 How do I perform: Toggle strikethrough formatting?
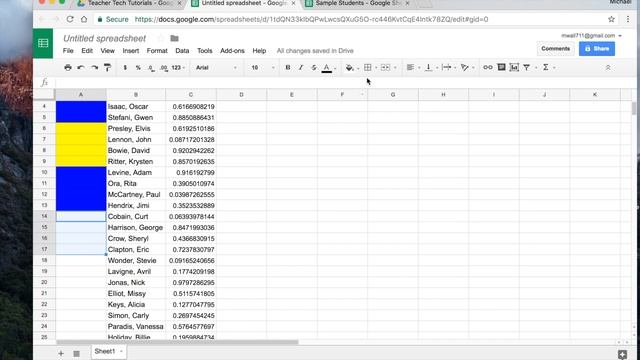tap(314, 68)
